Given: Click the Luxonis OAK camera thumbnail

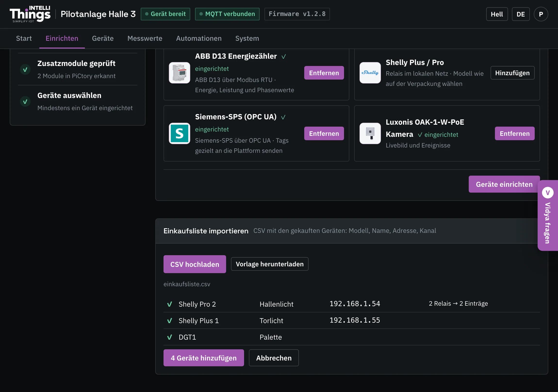Looking at the screenshot, I should click(x=370, y=133).
